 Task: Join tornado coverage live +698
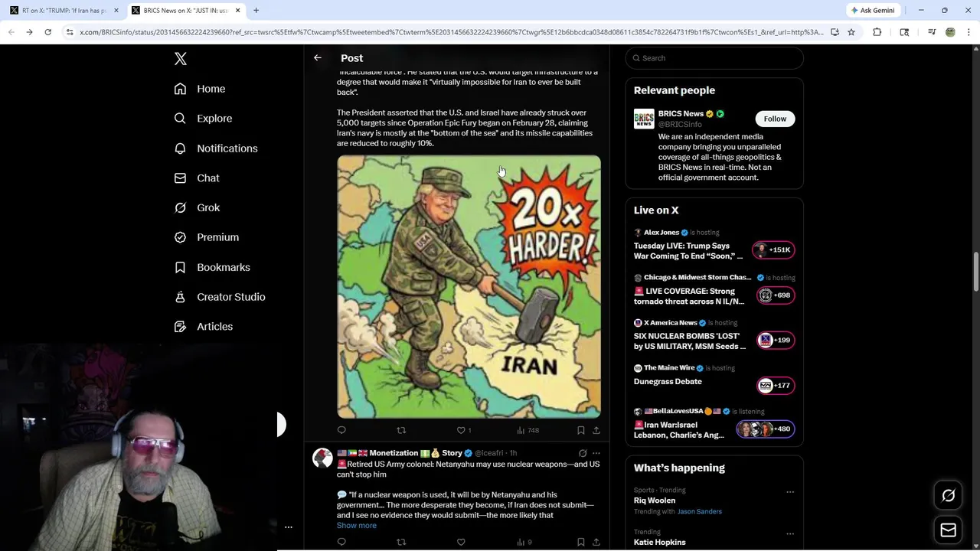click(776, 295)
